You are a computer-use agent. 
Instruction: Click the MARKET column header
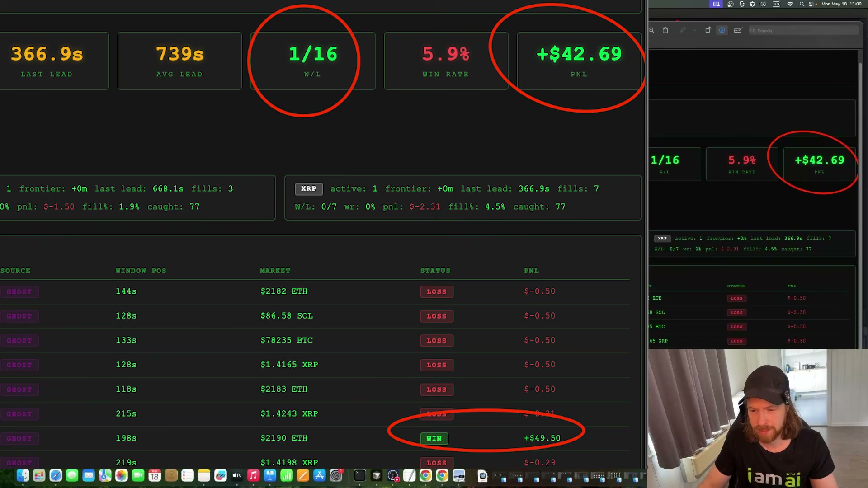click(x=275, y=271)
